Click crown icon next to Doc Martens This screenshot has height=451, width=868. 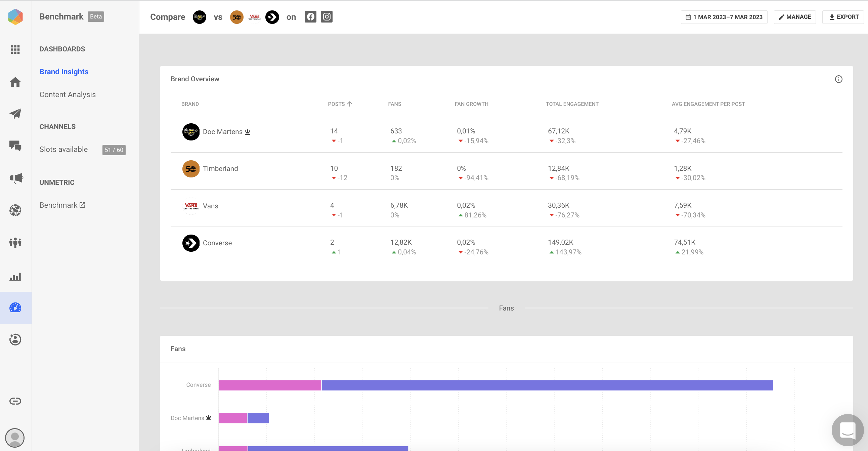[x=248, y=132]
